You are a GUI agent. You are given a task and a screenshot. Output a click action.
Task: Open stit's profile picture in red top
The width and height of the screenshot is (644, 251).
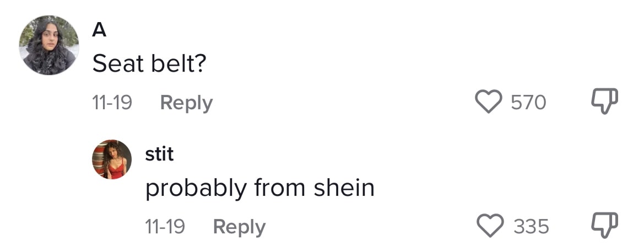coord(112,159)
